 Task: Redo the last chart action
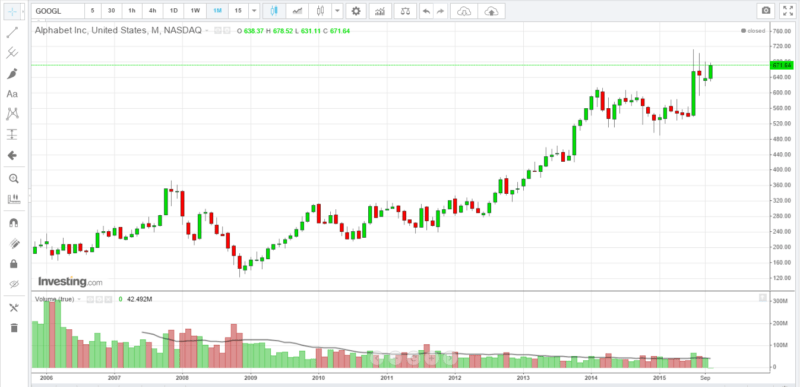441,11
